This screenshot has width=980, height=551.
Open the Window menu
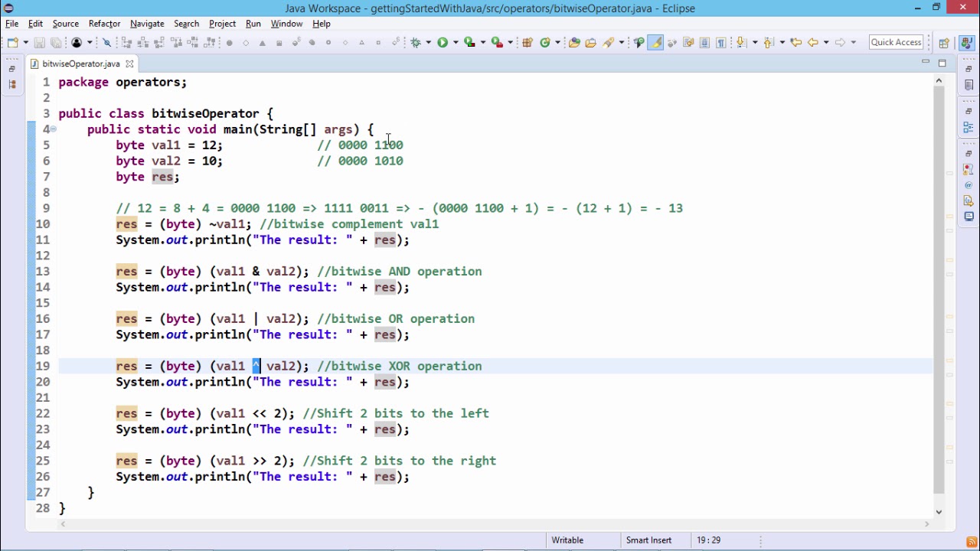(x=286, y=24)
